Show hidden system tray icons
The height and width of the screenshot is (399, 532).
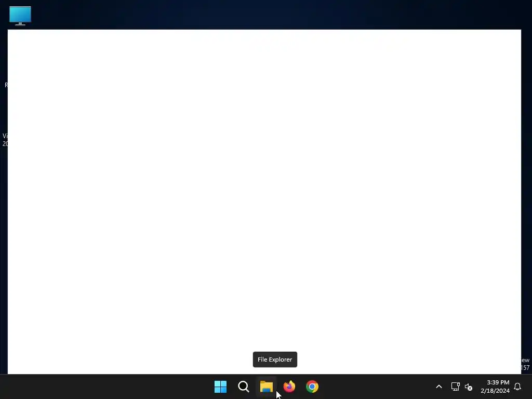click(438, 387)
